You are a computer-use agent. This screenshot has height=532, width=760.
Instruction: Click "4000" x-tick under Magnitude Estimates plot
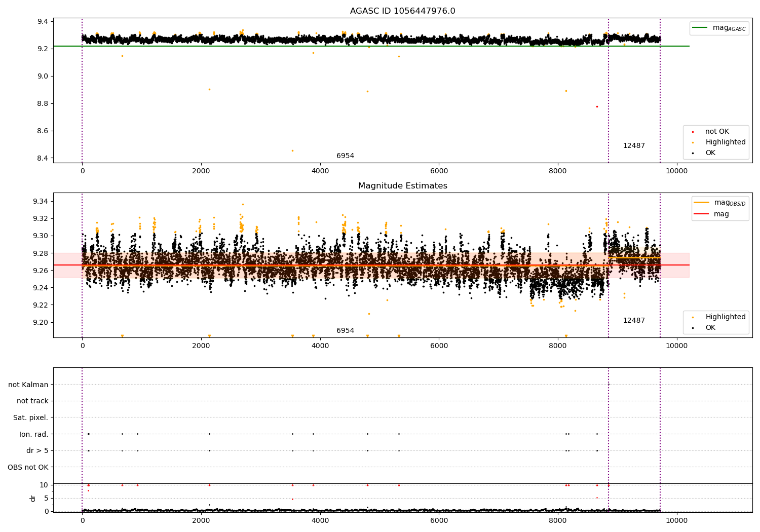pos(320,346)
